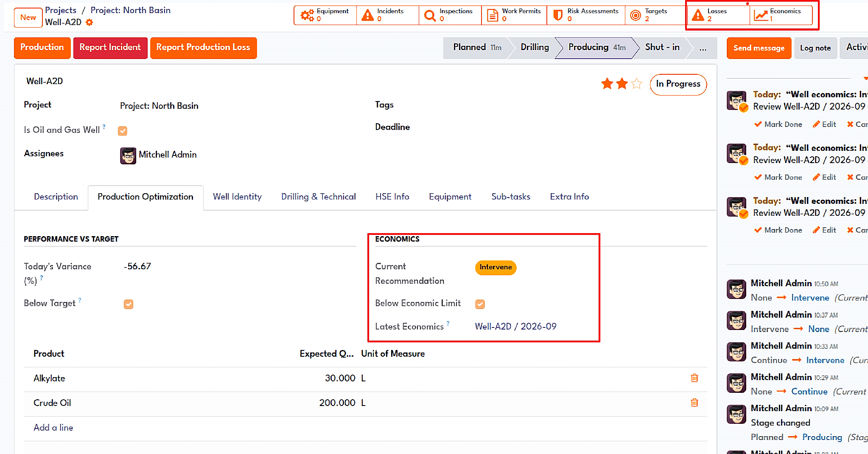Set priority with the third empty star
868x454 pixels.
636,84
